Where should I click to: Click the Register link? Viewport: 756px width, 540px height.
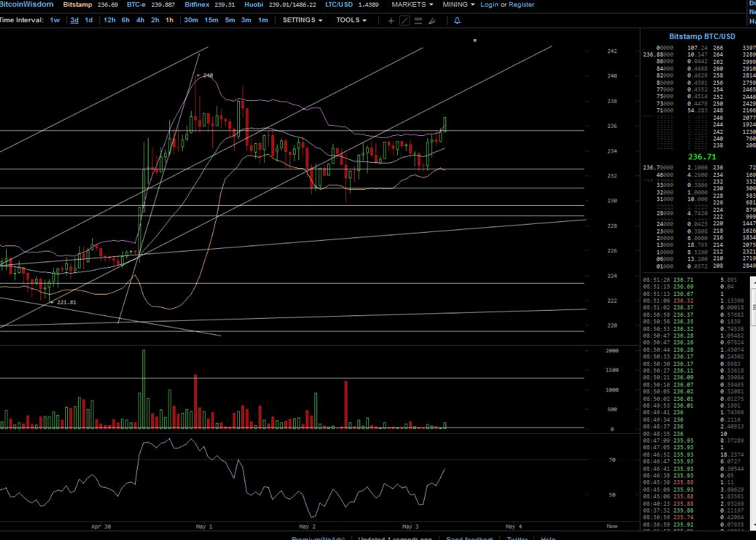coord(521,4)
